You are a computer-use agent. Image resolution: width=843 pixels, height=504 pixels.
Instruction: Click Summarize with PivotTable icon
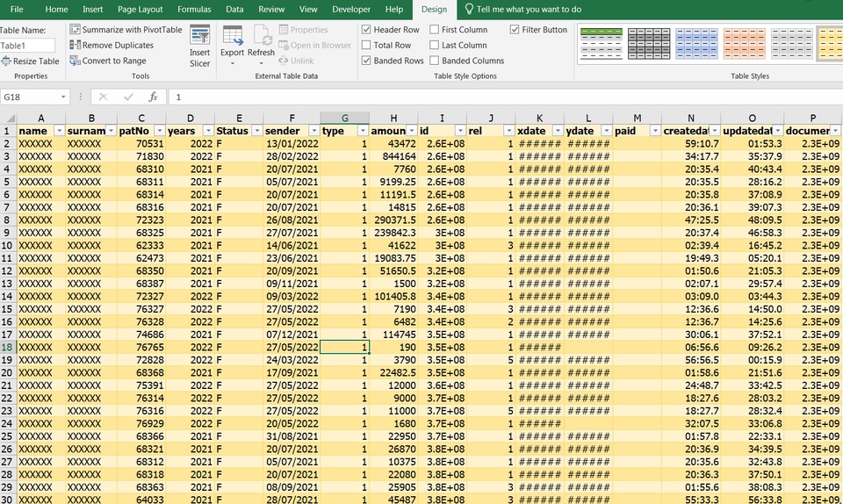click(x=75, y=29)
